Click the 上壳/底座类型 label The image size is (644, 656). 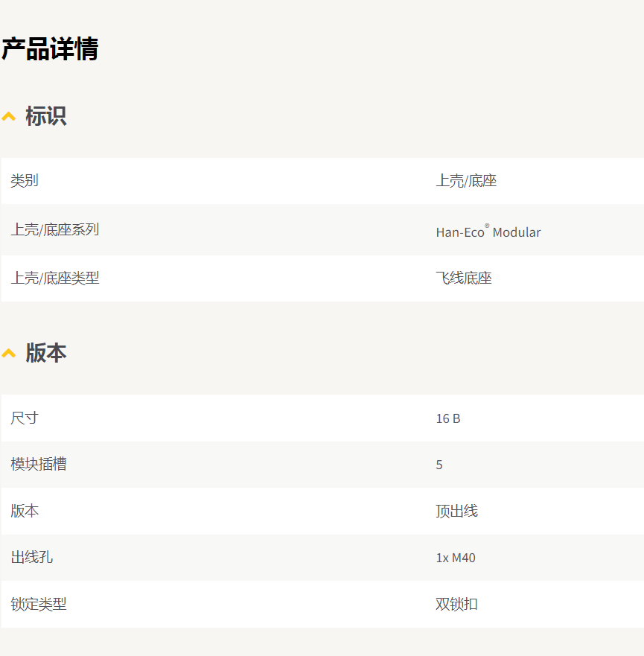pos(55,278)
